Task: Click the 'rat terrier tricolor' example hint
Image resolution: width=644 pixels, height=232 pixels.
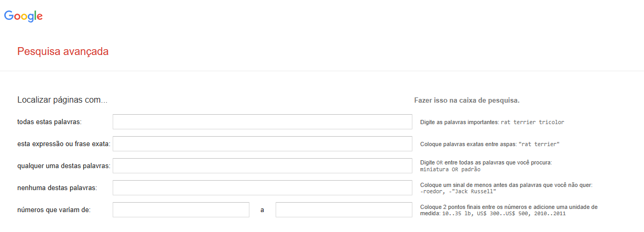Action: pyautogui.click(x=532, y=122)
